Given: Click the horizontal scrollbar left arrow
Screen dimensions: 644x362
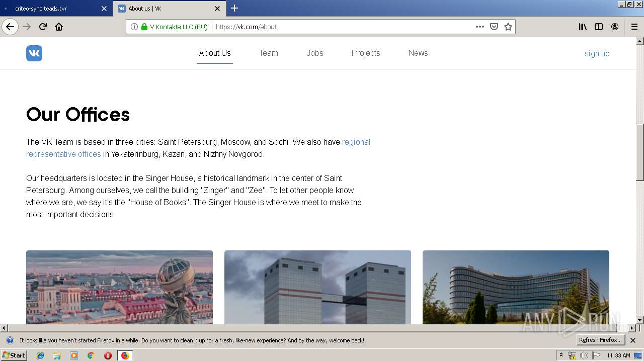Looking at the screenshot, I should 4,328.
